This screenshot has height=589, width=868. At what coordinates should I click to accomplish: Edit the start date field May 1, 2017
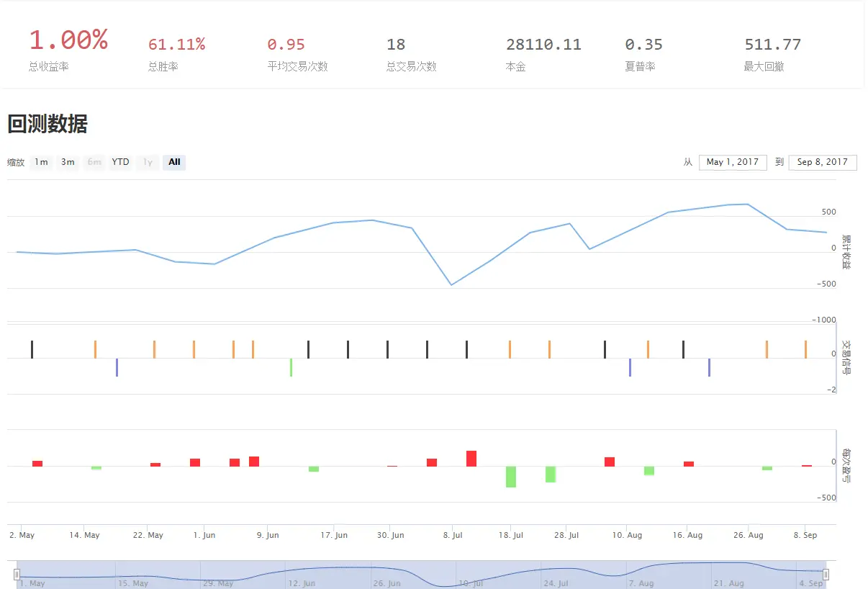tap(733, 162)
